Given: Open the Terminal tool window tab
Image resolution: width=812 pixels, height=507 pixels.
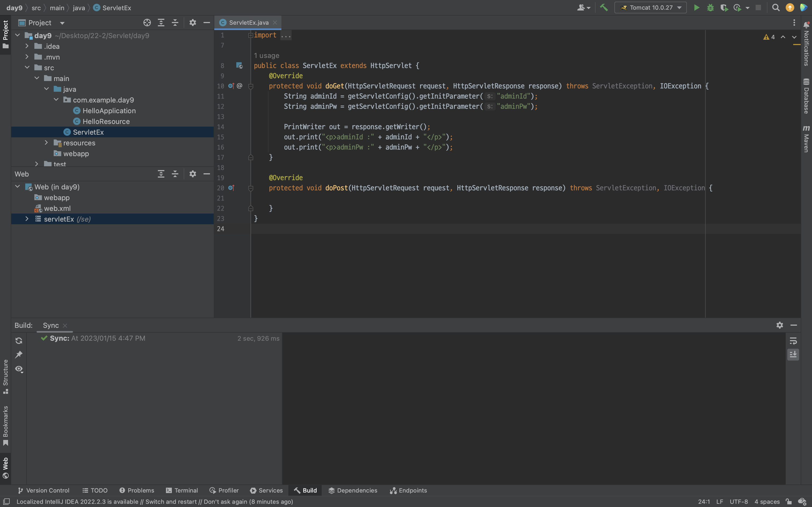Looking at the screenshot, I should 182,490.
